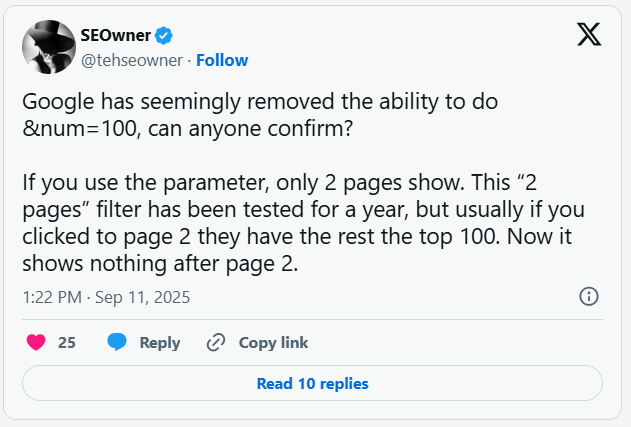Click the blue reply speech bubble icon
This screenshot has width=631, height=427.
[x=117, y=342]
